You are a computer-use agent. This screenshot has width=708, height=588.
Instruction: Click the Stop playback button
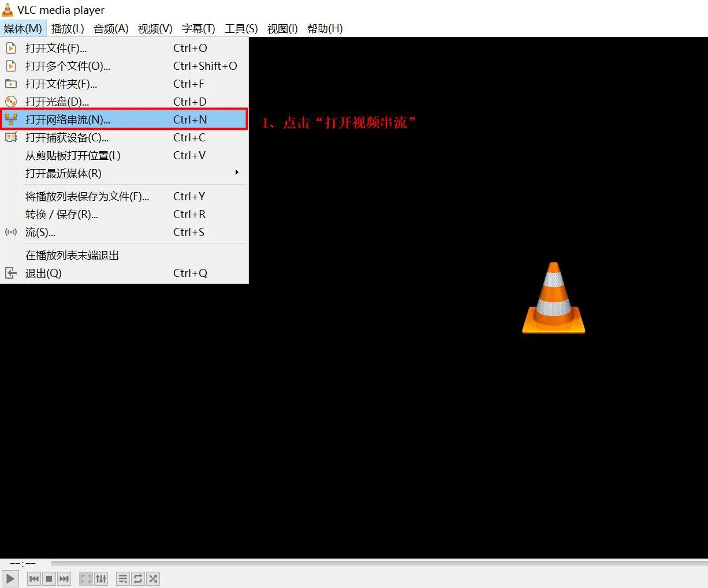pyautogui.click(x=49, y=578)
